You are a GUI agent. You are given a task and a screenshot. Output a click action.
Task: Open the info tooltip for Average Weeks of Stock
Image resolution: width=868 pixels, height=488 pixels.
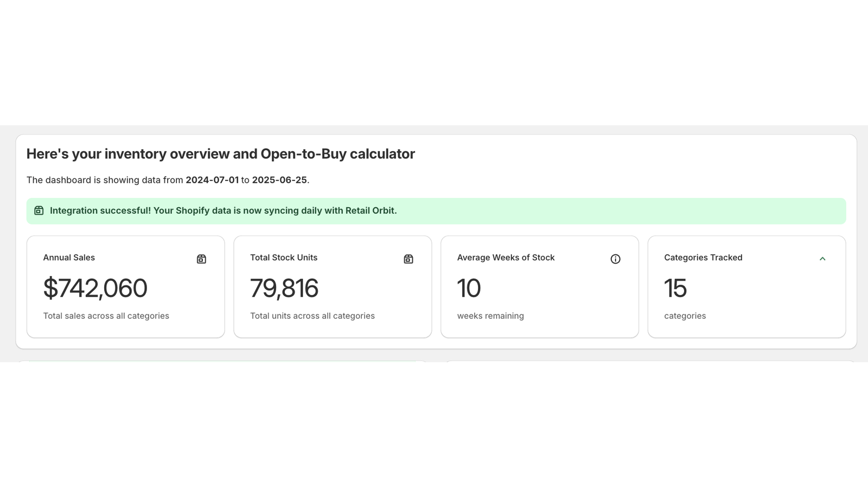pos(615,259)
